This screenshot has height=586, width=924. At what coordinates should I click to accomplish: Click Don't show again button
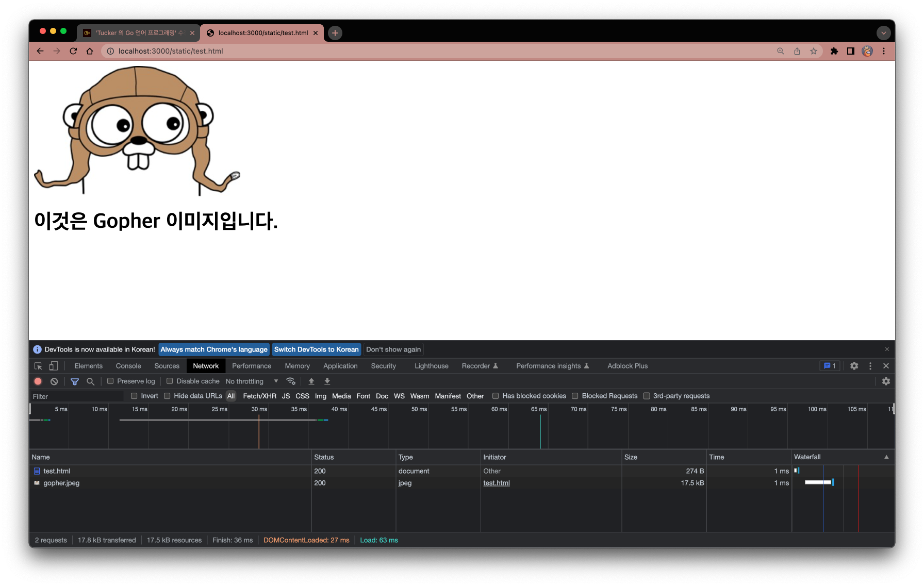coord(393,349)
